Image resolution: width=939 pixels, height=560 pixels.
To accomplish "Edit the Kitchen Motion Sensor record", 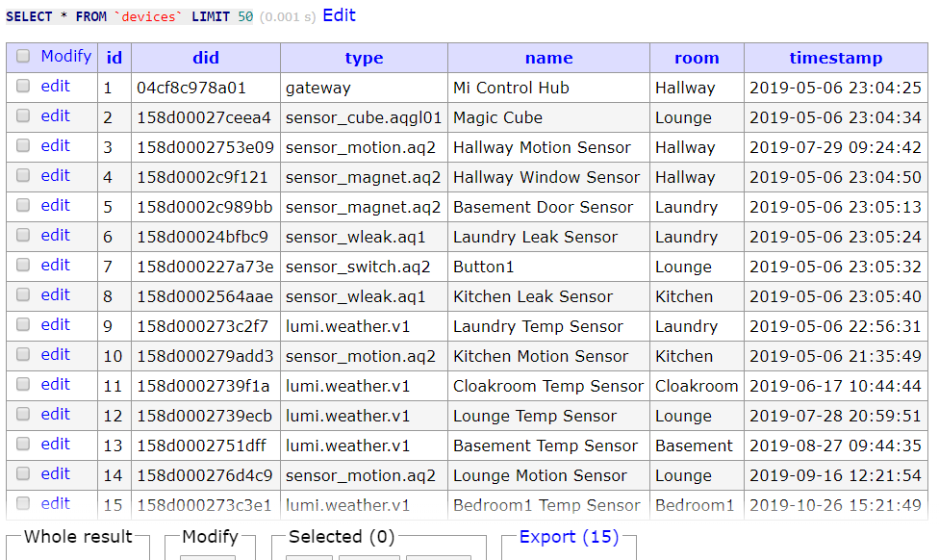I will 55,355.
